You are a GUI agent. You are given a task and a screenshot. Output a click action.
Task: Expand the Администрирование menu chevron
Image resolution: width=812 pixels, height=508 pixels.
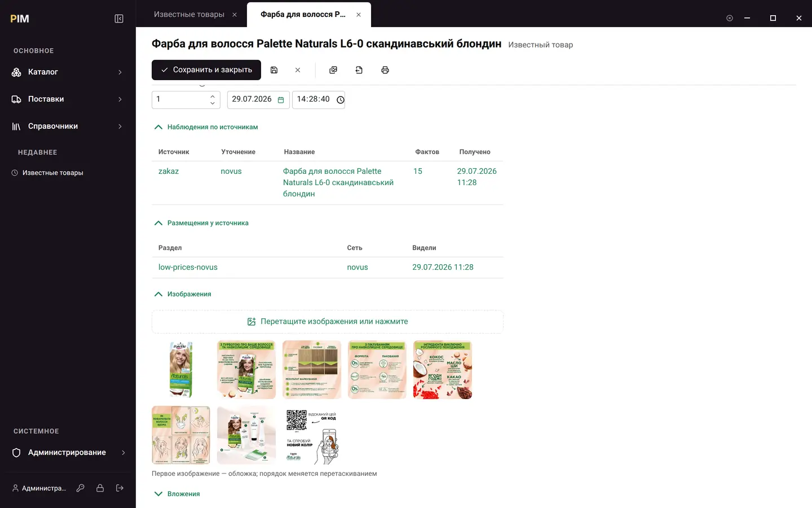[x=123, y=453]
